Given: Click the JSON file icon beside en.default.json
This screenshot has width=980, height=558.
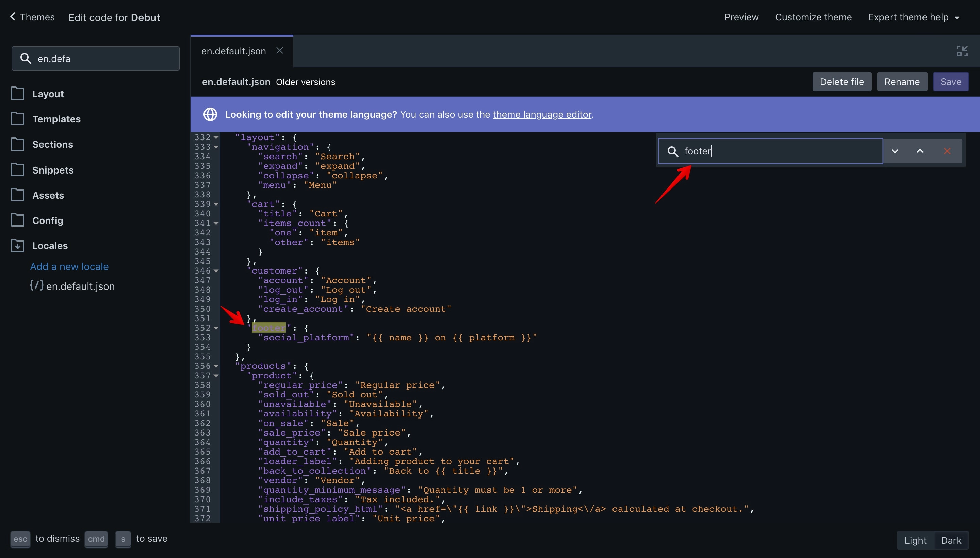Looking at the screenshot, I should point(36,285).
